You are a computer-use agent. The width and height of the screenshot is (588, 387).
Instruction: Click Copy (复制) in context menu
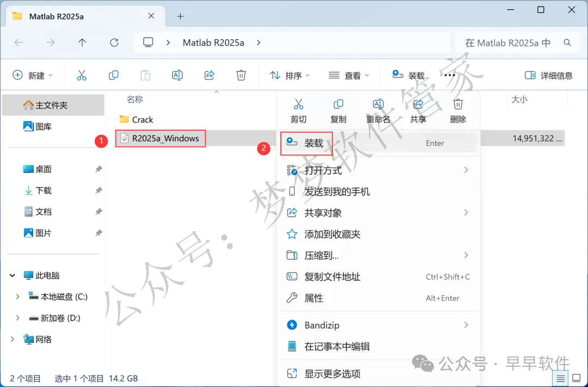338,111
